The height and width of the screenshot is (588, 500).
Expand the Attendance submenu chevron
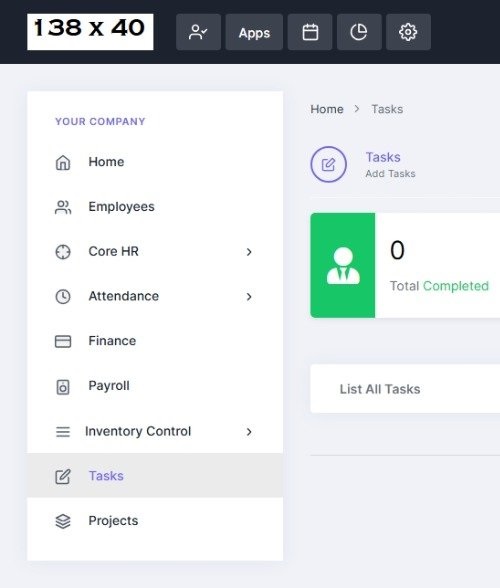pyautogui.click(x=249, y=297)
